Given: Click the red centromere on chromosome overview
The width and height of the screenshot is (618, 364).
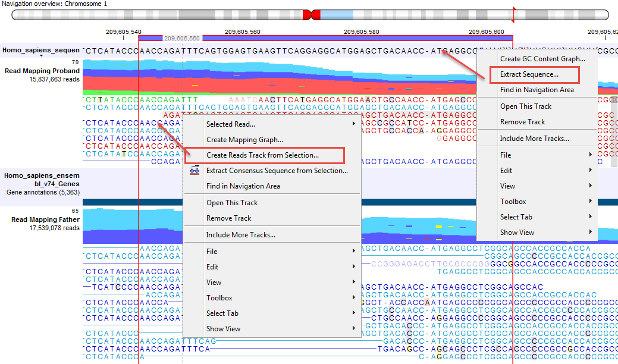Looking at the screenshot, I should click(312, 15).
